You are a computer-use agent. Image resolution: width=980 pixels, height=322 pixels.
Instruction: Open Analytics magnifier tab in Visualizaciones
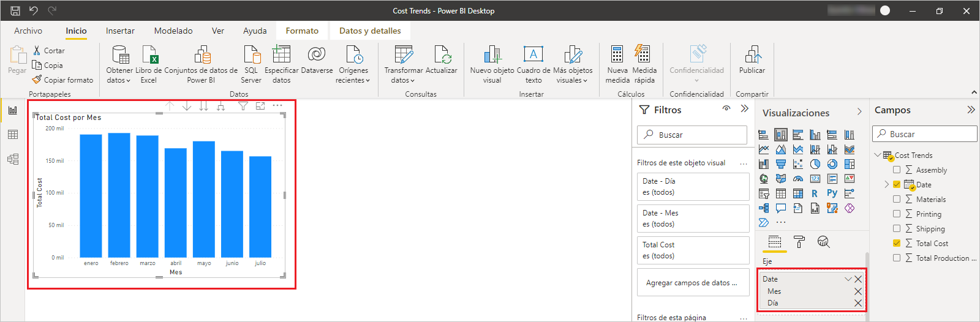point(824,242)
